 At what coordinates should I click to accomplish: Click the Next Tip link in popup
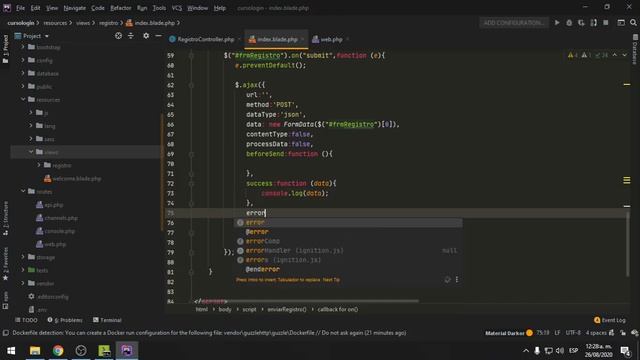click(x=331, y=280)
